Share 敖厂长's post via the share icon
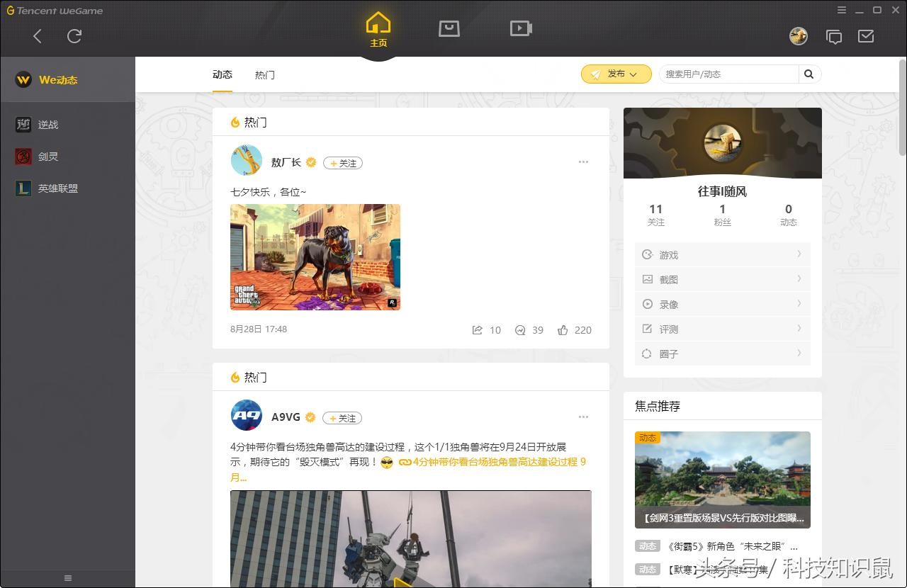This screenshot has width=907, height=588. 478,330
